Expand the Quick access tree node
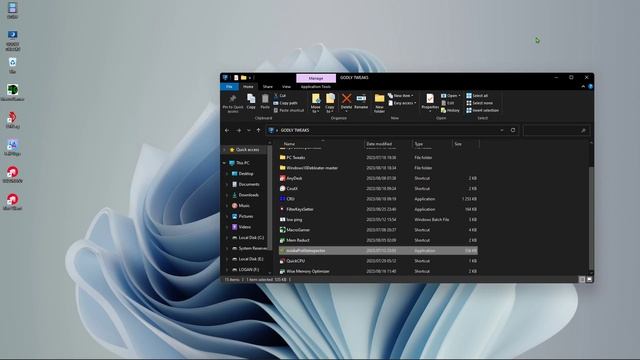640x360 pixels. (224, 150)
